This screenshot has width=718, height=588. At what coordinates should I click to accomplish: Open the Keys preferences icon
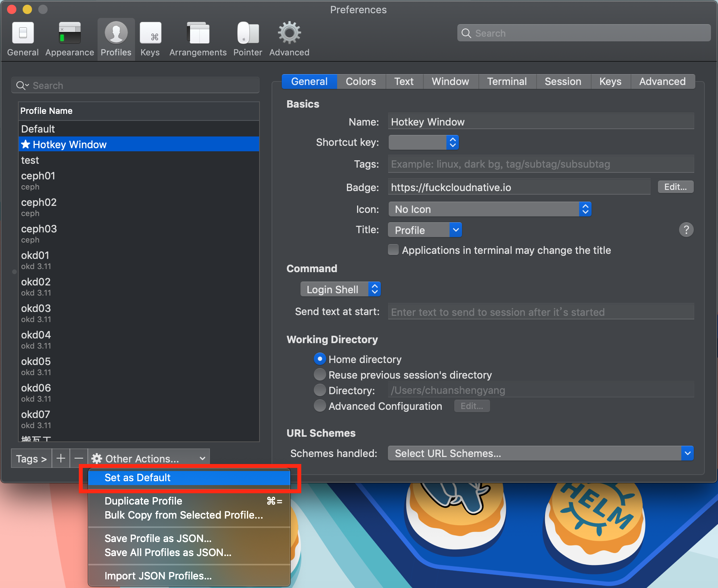(150, 37)
